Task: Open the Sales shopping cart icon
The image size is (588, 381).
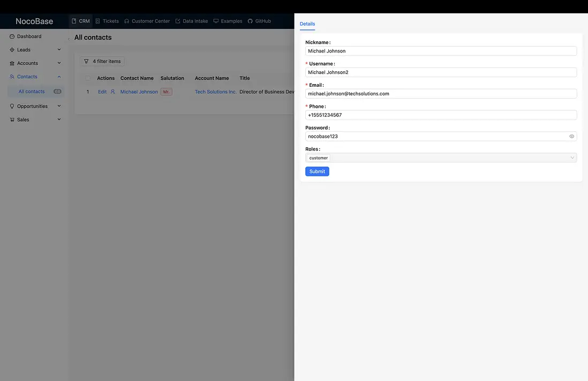Action: point(12,119)
